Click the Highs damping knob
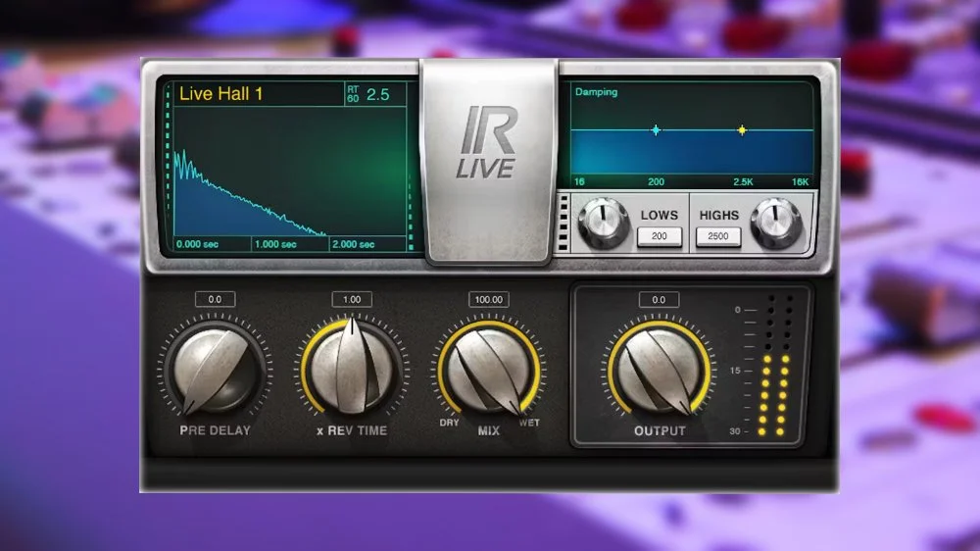 pyautogui.click(x=775, y=223)
